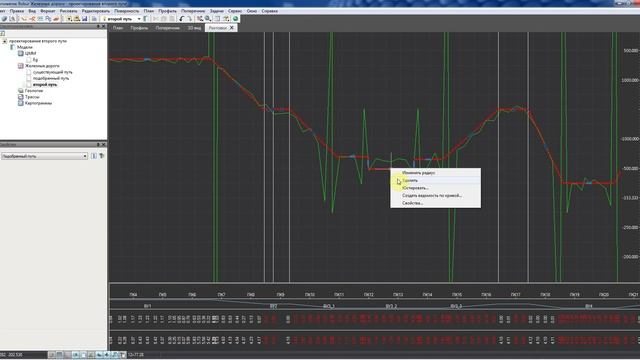Select the Картограммы tree node
The image size is (640, 360).
click(38, 103)
